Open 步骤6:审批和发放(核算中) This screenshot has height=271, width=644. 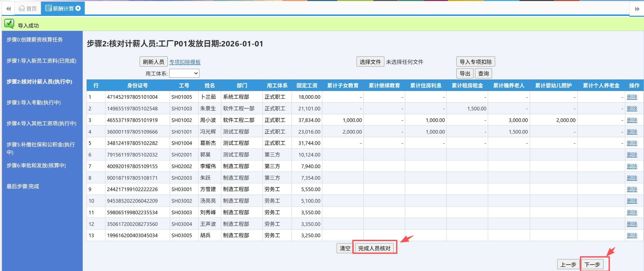[x=36, y=165]
